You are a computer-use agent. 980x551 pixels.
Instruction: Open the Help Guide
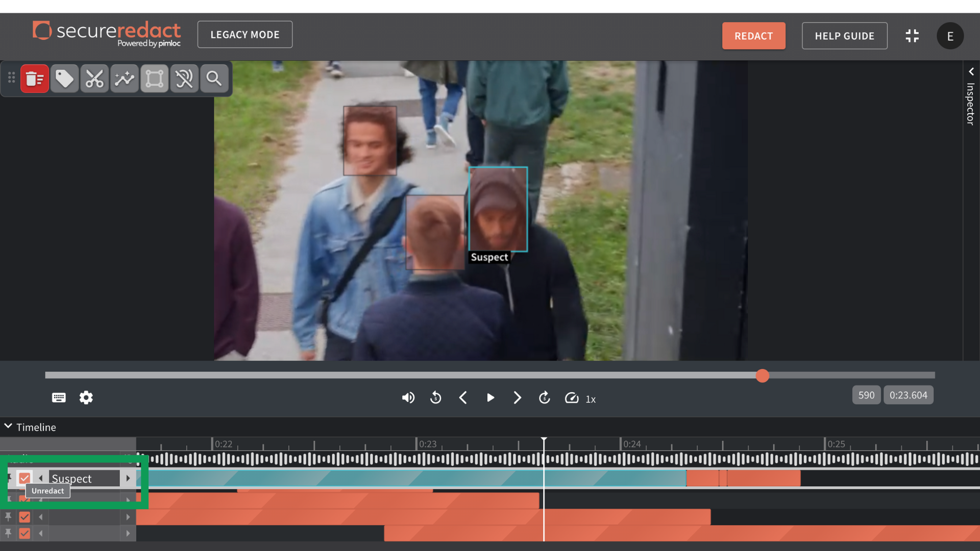(844, 36)
